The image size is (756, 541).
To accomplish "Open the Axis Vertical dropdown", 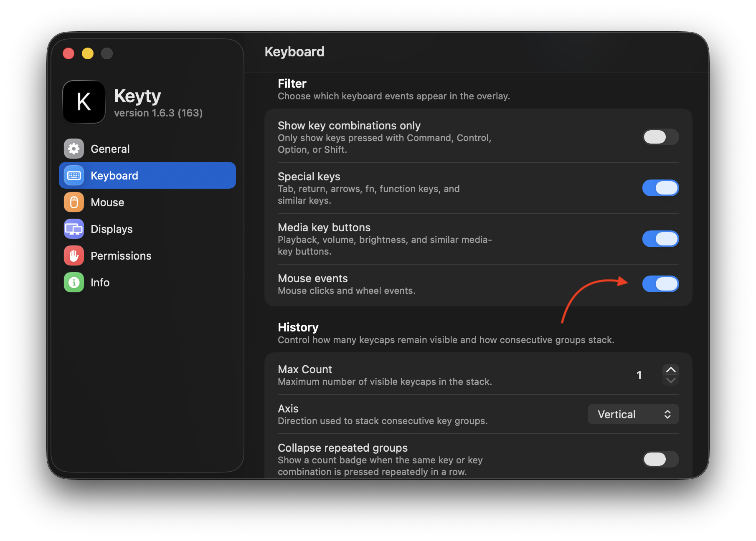I will [x=633, y=414].
